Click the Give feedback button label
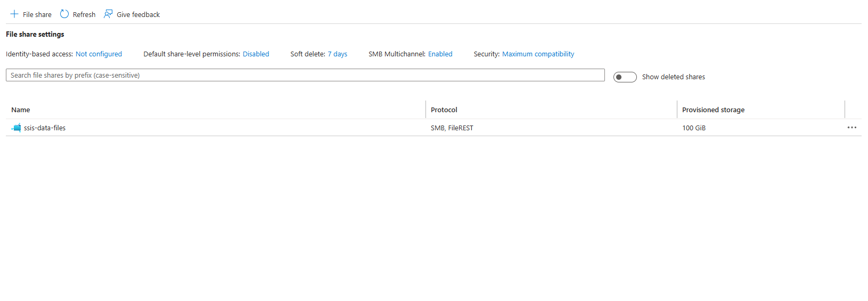This screenshot has width=868, height=301. click(138, 15)
